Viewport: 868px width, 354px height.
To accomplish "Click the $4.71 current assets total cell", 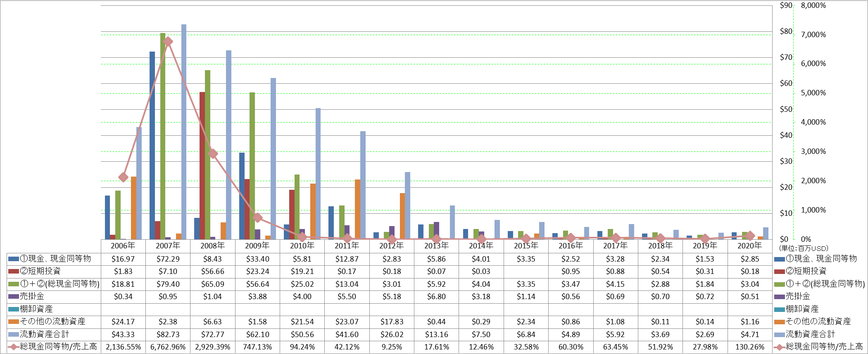I will (750, 335).
